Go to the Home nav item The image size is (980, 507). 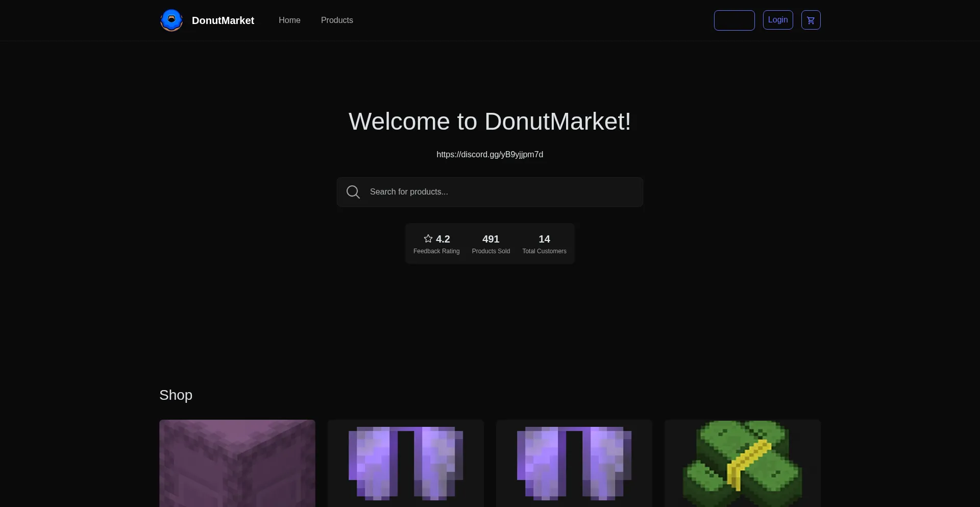[289, 20]
